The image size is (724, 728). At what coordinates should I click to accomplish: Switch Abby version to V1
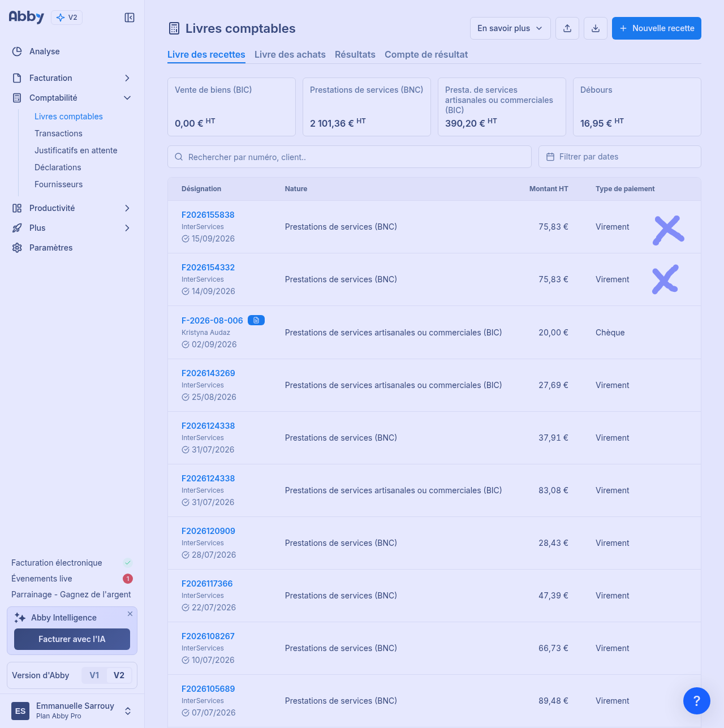[94, 675]
